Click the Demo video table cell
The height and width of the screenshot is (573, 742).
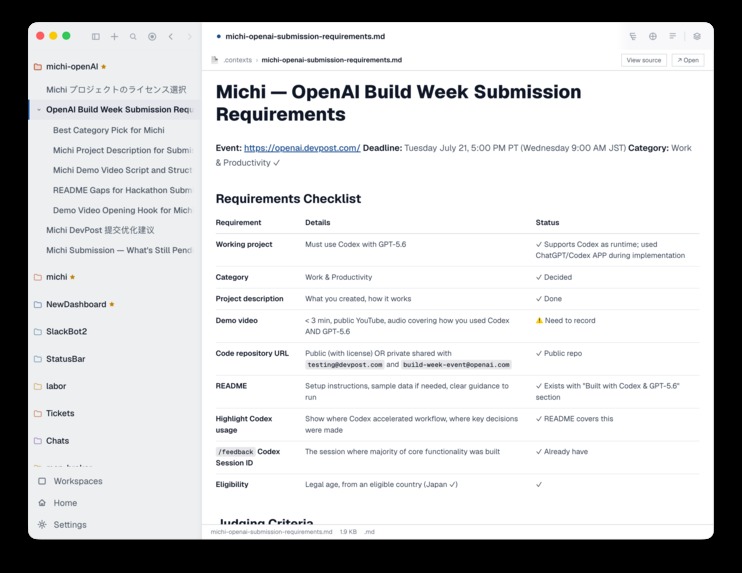[237, 321]
